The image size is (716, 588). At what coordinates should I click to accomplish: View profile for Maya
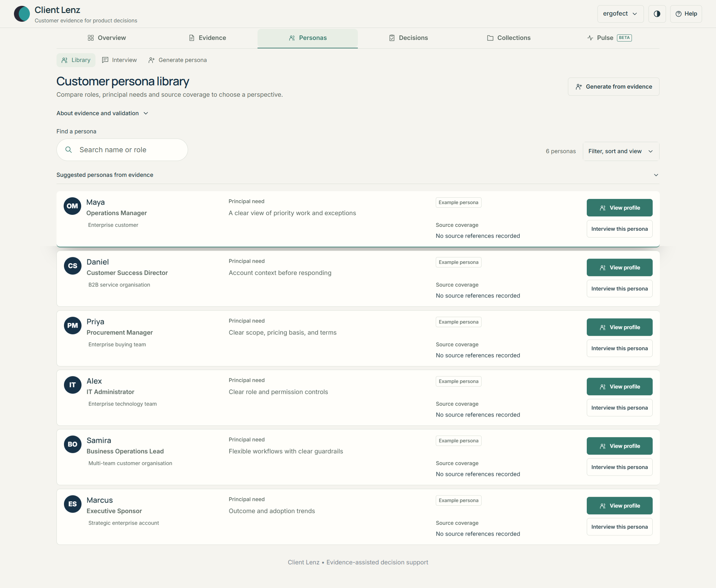[x=620, y=208]
